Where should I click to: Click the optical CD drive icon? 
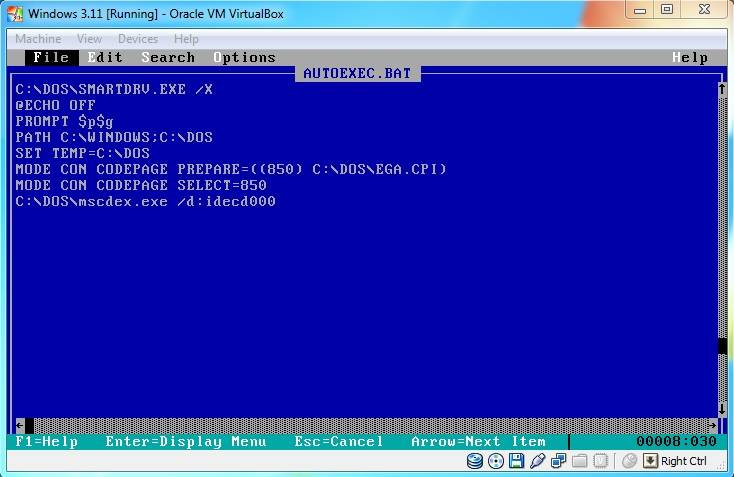pos(496,461)
